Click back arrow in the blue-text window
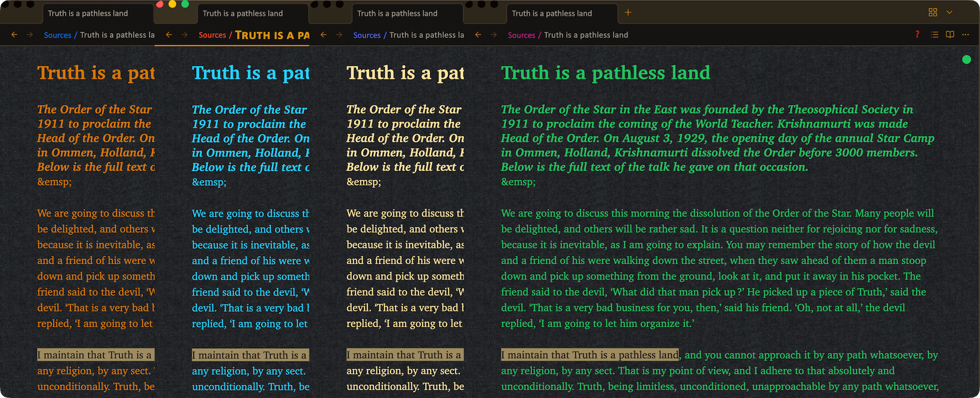 169,35
